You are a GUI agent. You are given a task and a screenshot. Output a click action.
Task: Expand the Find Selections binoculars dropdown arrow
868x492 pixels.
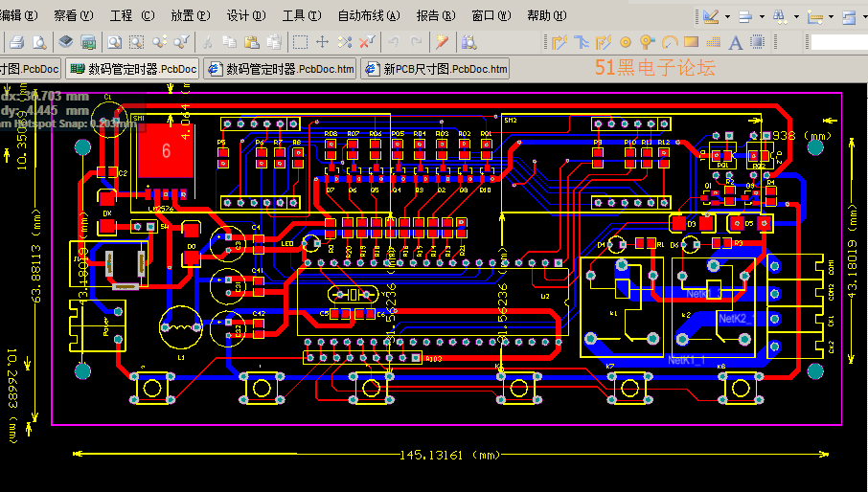coord(796,16)
